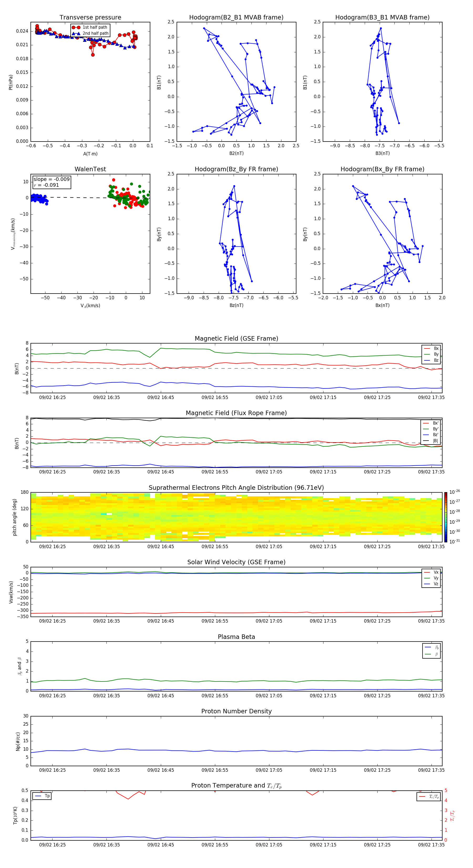Select 'Bz' in the GSE Frame legend

[x=431, y=360]
